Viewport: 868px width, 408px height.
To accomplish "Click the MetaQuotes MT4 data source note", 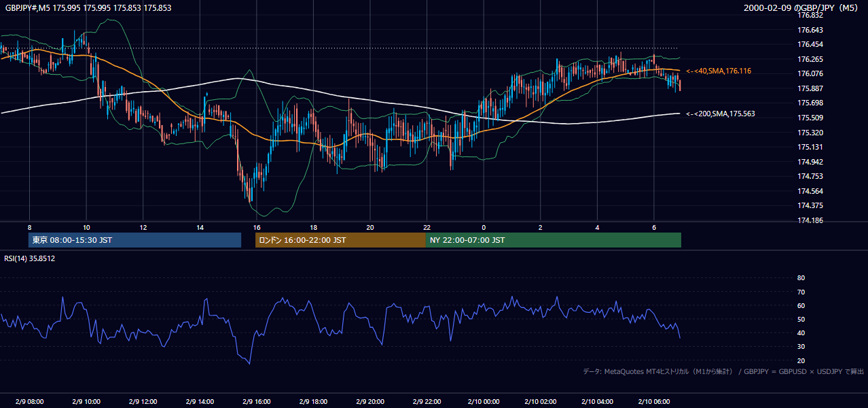I will [x=723, y=371].
